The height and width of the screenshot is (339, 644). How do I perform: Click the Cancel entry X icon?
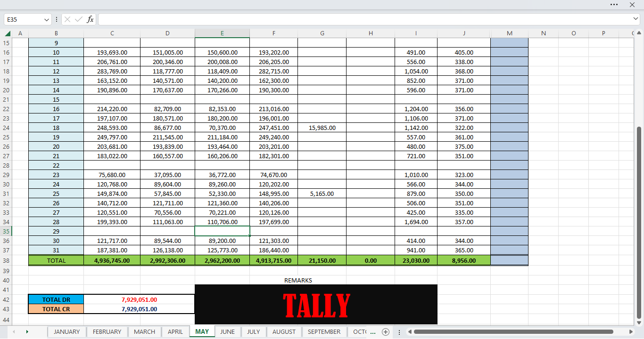click(67, 19)
